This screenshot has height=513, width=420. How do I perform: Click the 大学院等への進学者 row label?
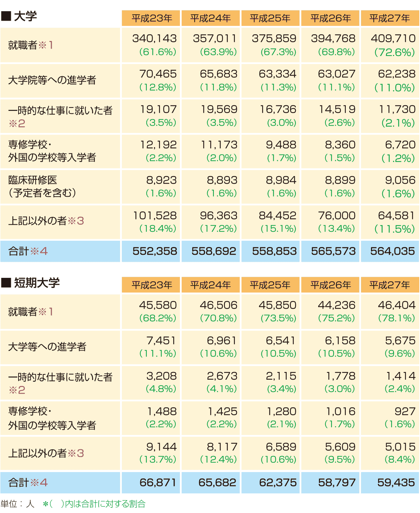[52, 80]
